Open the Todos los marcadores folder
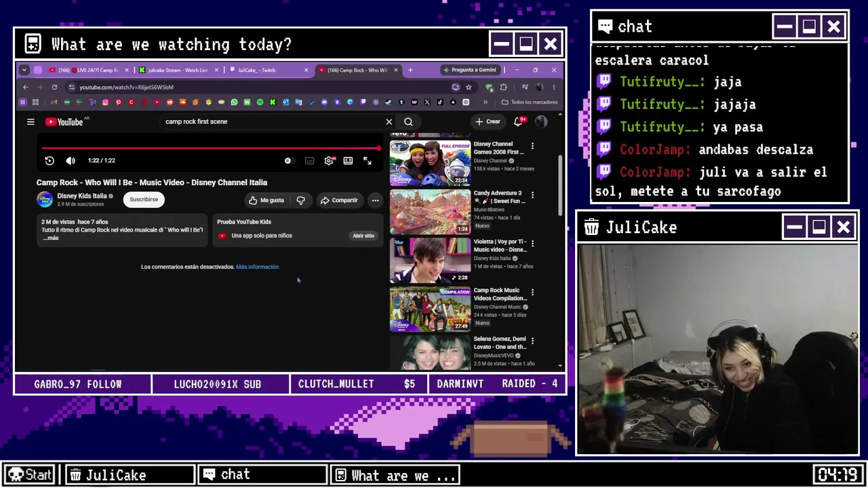 [x=530, y=102]
